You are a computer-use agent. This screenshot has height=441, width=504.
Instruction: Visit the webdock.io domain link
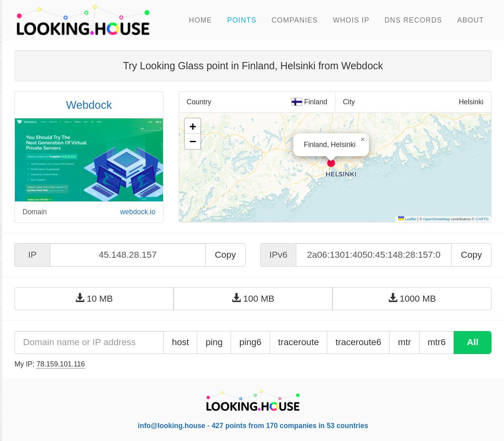138,212
